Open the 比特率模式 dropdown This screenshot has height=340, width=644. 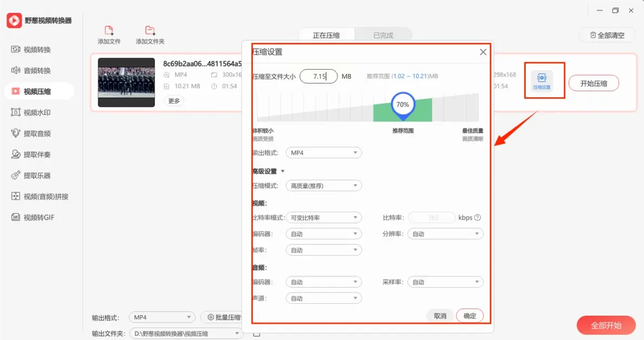(x=324, y=218)
